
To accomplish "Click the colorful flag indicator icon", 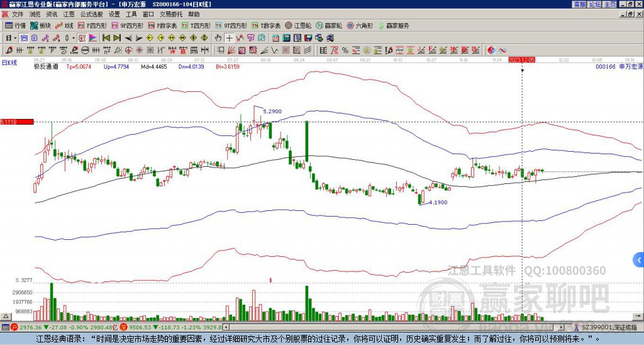I will (92, 38).
